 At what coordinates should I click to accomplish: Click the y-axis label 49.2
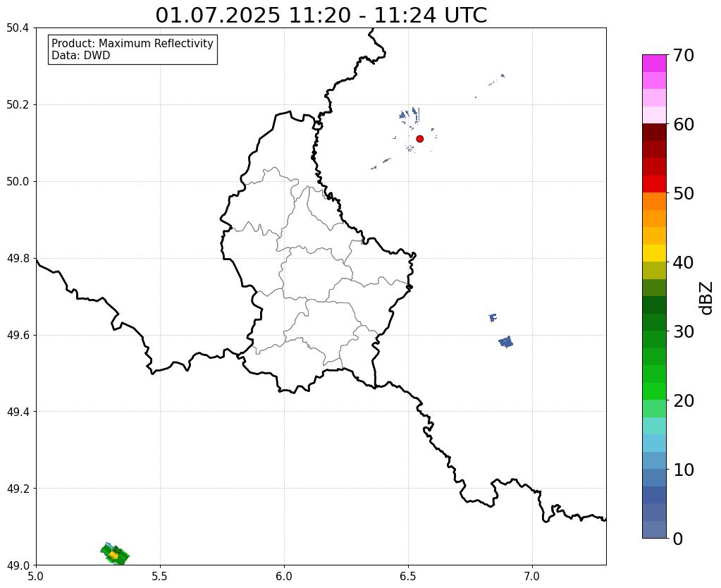[x=18, y=488]
